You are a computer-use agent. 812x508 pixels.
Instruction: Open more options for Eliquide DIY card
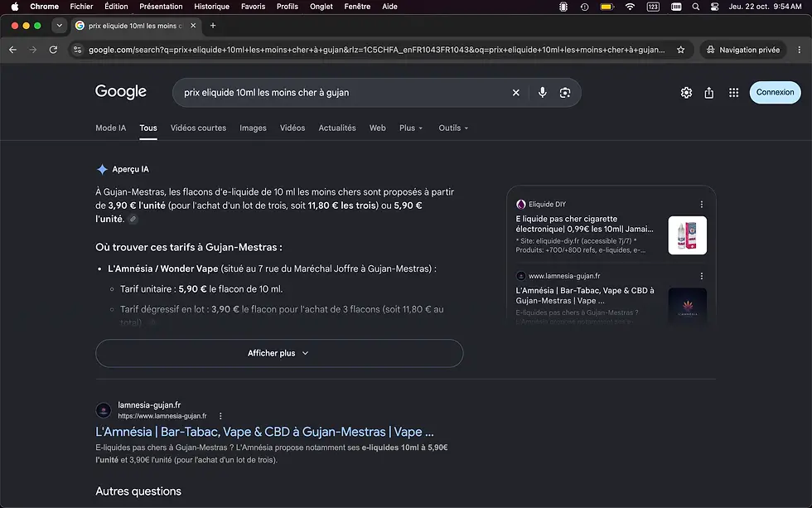(x=702, y=204)
